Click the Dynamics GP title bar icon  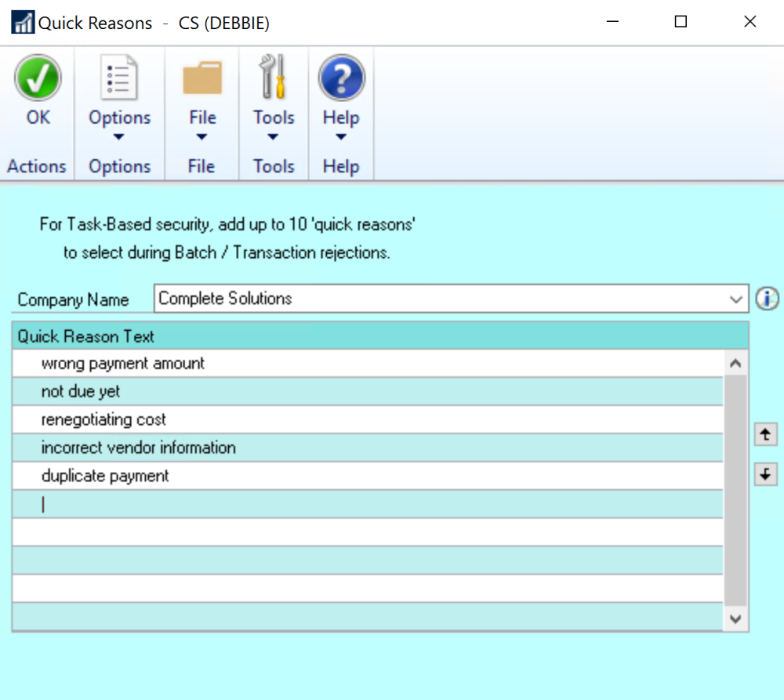point(23,22)
